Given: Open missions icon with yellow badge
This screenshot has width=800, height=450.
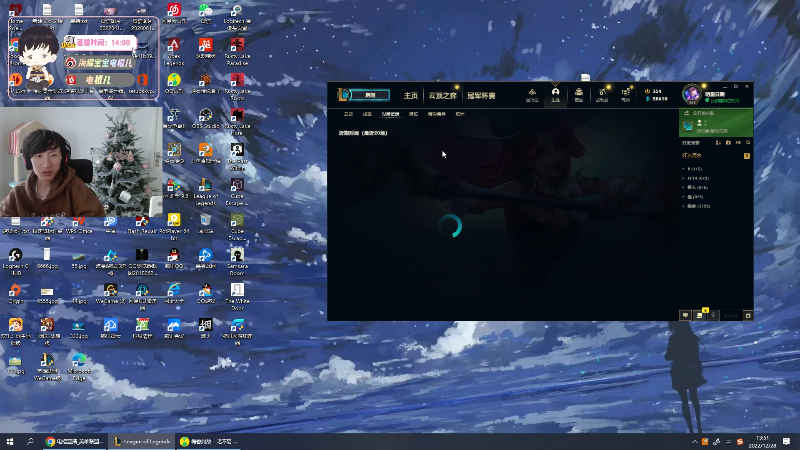Looking at the screenshot, I should [x=700, y=315].
